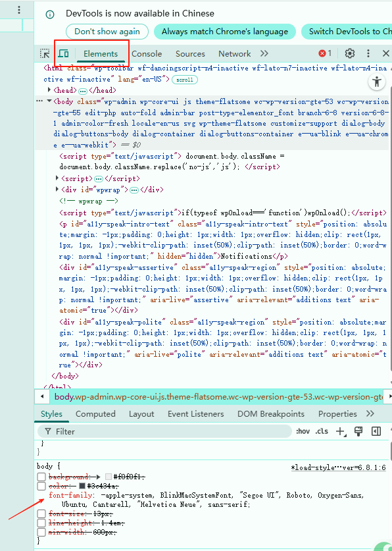
Task: Click the styles Filter input field
Action: [x=165, y=432]
